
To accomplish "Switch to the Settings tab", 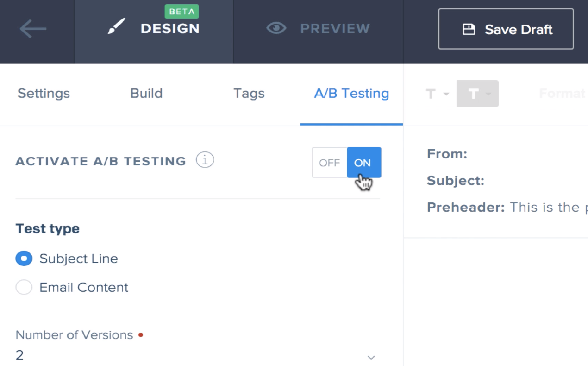I will click(43, 93).
